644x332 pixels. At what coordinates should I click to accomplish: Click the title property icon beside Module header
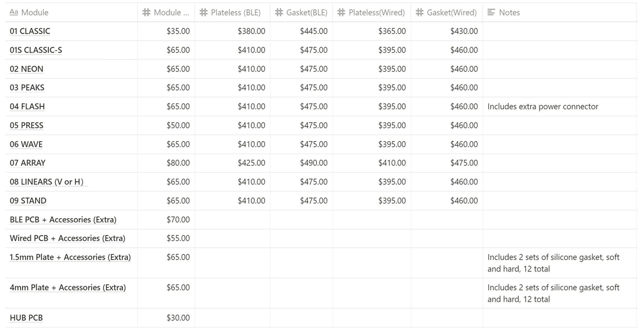(x=14, y=13)
